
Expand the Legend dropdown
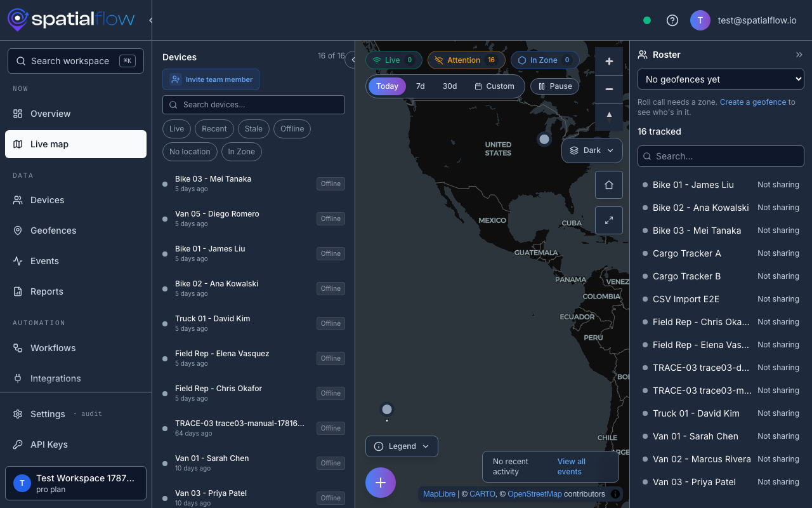pyautogui.click(x=402, y=446)
